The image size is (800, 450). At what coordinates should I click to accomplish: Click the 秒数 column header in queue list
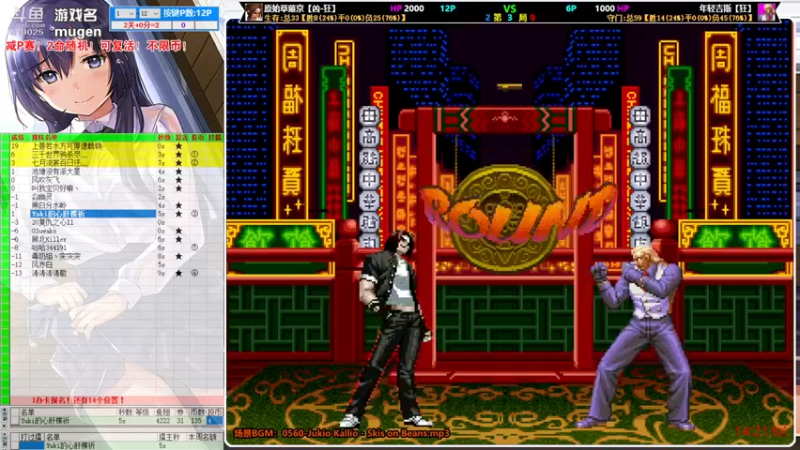[163, 137]
